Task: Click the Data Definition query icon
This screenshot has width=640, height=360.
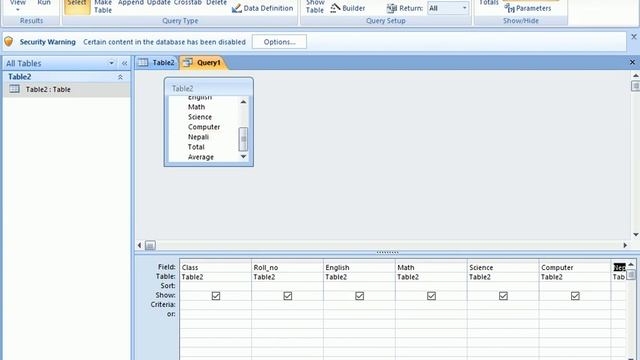Action: coord(237,8)
